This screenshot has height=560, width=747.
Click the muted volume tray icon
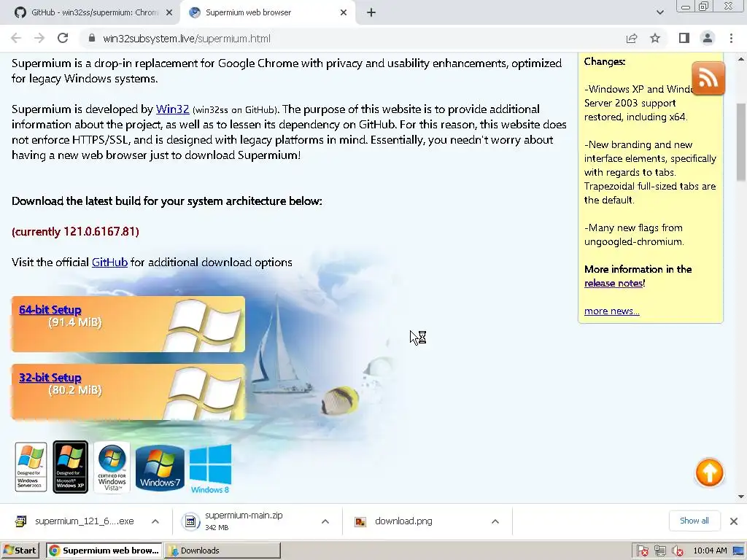tap(677, 551)
